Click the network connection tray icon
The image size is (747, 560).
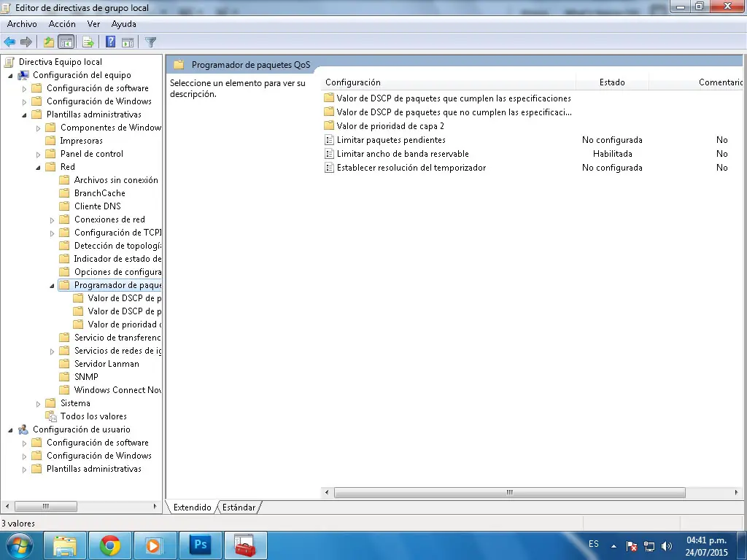coord(649,546)
